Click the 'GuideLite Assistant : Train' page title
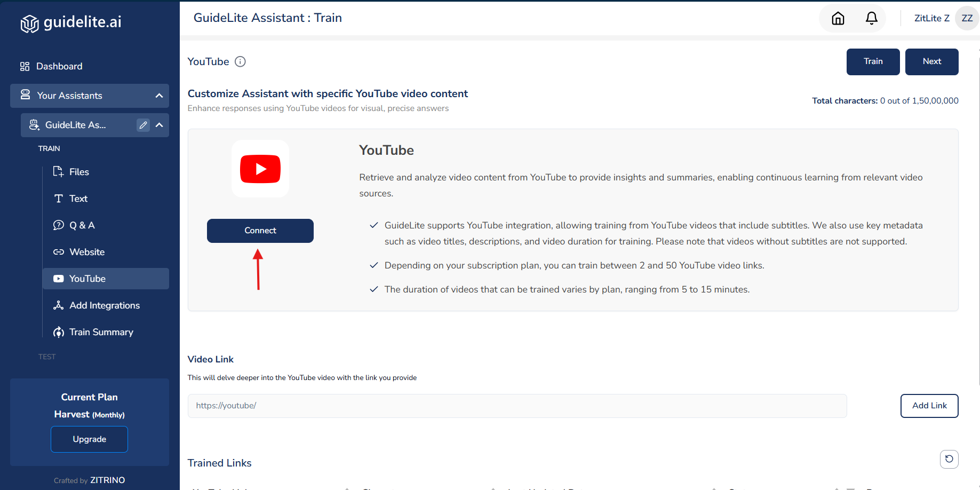The image size is (980, 490). pyautogui.click(x=268, y=18)
